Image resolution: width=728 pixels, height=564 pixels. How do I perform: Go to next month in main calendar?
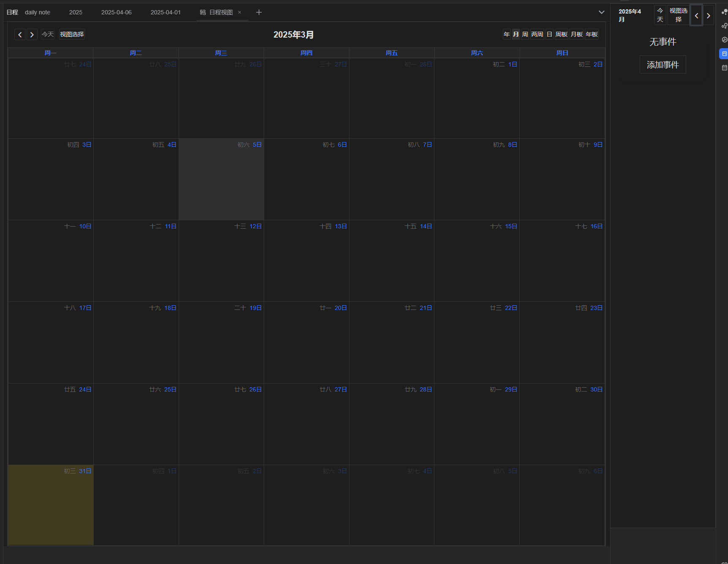32,35
